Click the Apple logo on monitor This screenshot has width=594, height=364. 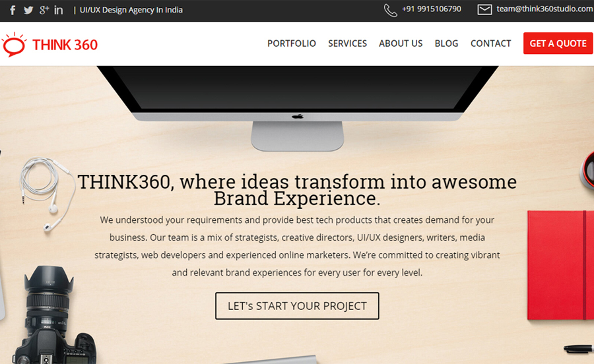click(298, 117)
